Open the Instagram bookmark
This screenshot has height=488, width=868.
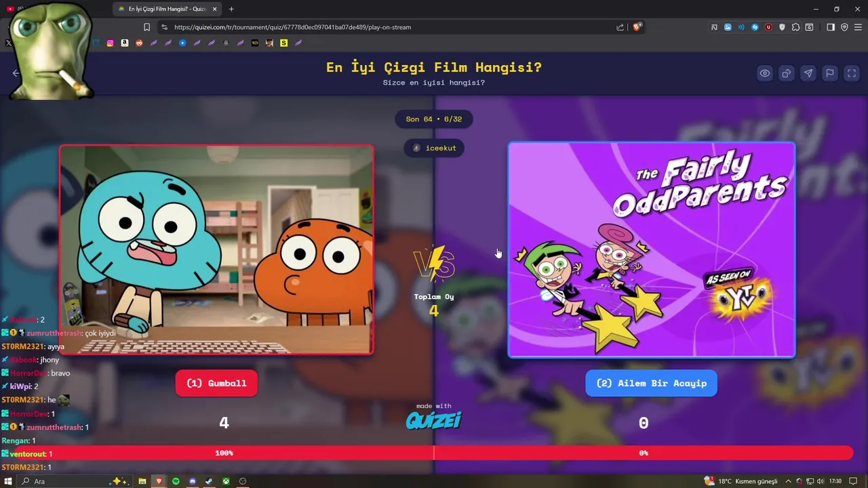tap(111, 43)
